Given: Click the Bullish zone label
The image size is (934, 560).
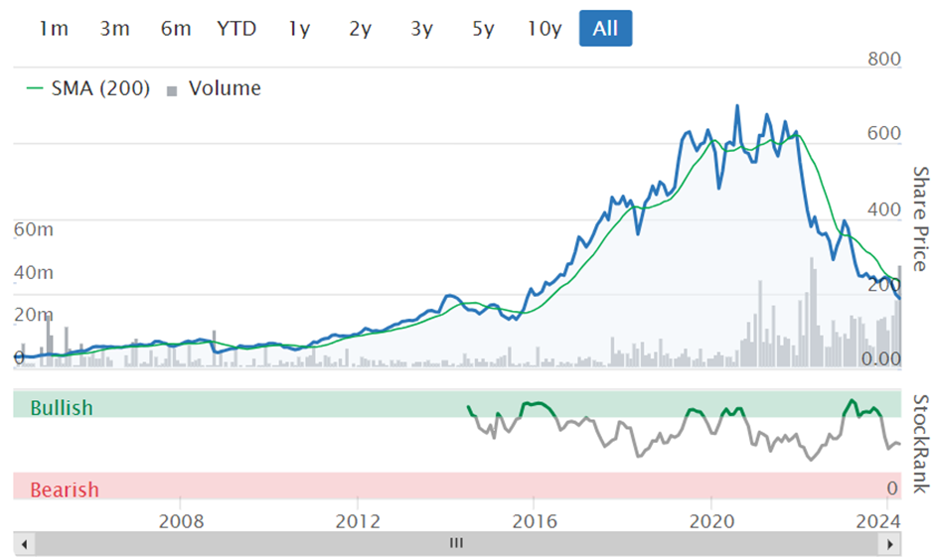Looking at the screenshot, I should [62, 408].
